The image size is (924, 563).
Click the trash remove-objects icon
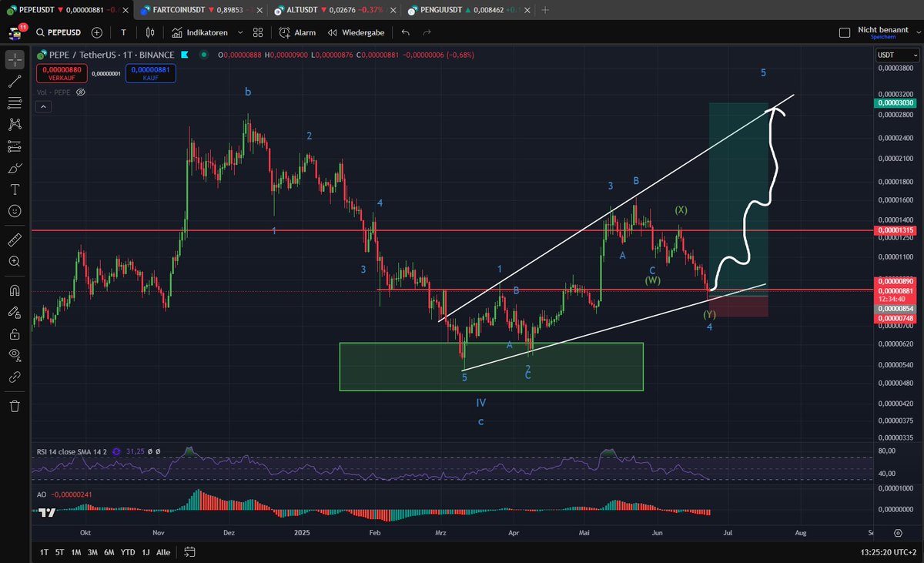15,406
